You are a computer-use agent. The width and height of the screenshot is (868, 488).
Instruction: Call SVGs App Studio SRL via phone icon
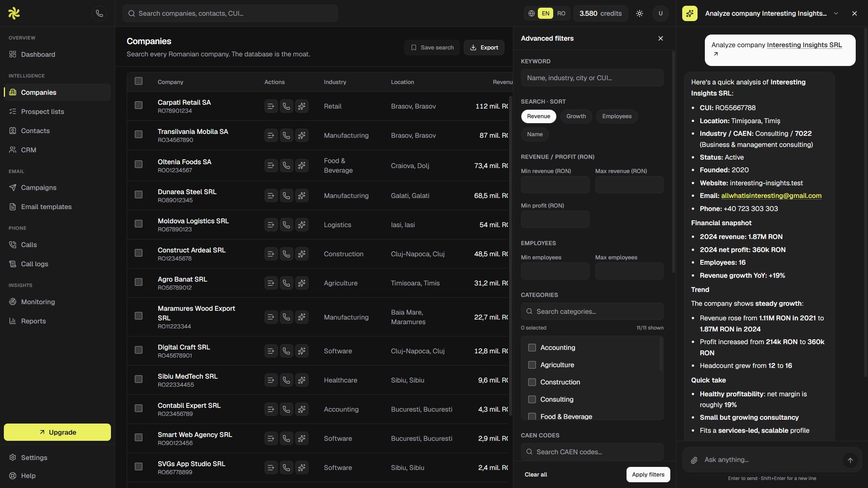[286, 468]
